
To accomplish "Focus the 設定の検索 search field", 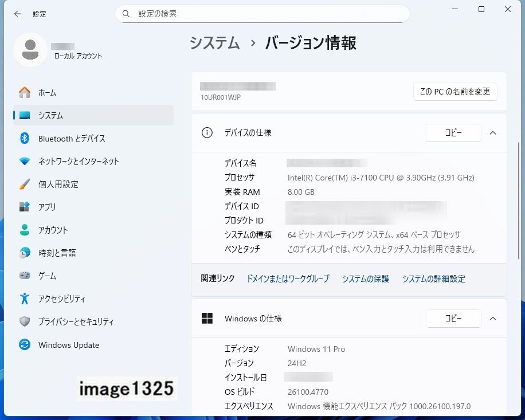I will coord(262,14).
